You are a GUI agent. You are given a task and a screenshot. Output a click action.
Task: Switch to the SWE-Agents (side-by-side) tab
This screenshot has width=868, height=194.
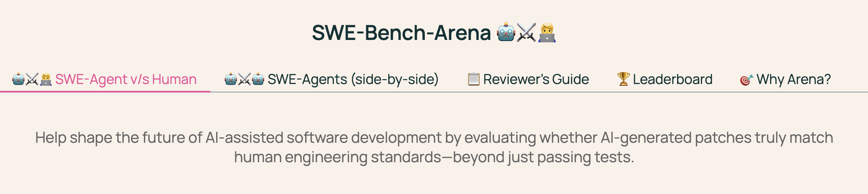(x=353, y=79)
